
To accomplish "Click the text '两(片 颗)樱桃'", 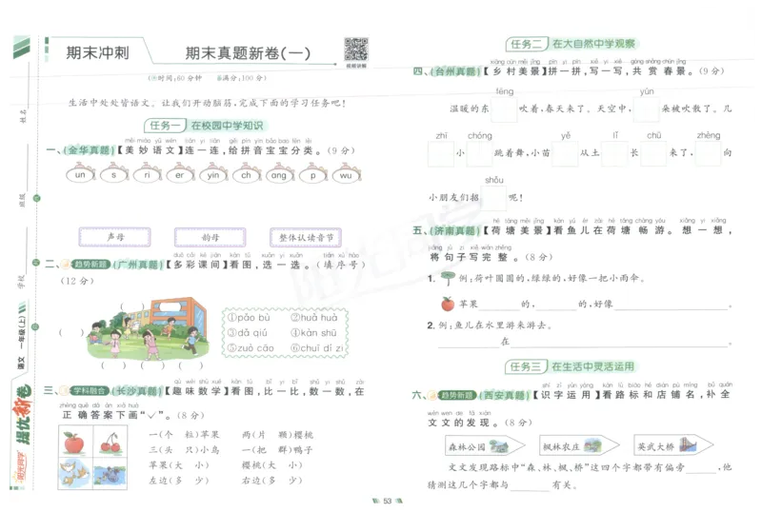I will [x=277, y=434].
